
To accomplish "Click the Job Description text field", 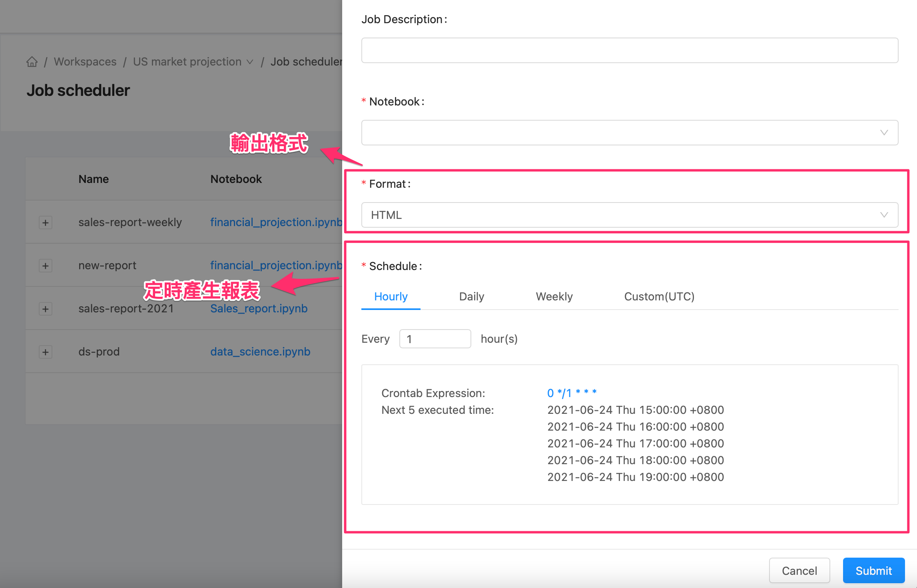I will click(x=629, y=50).
